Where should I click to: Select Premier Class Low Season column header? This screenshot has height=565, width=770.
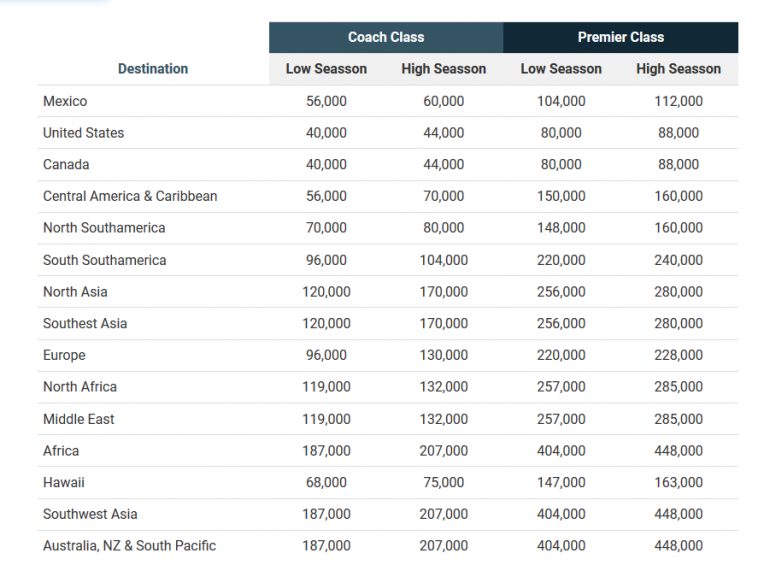point(561,69)
